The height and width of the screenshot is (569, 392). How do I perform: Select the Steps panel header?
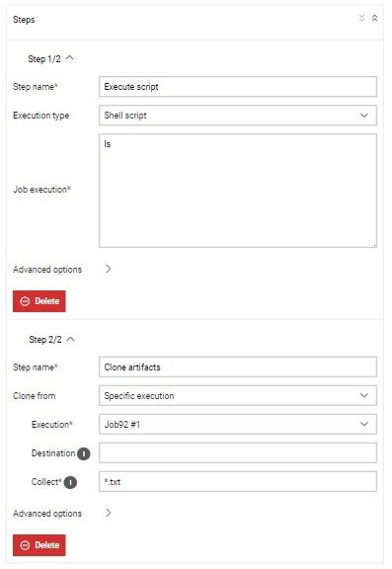[x=196, y=19]
